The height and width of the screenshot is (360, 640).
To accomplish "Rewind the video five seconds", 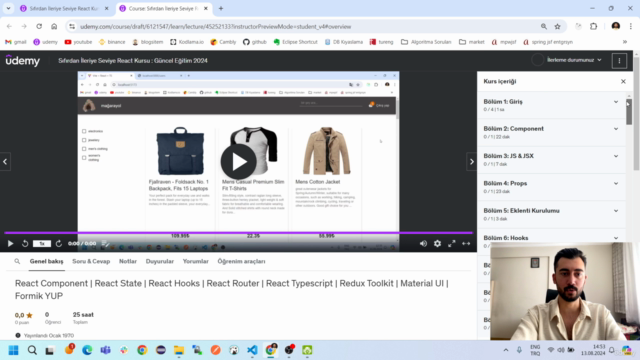I will point(25,243).
